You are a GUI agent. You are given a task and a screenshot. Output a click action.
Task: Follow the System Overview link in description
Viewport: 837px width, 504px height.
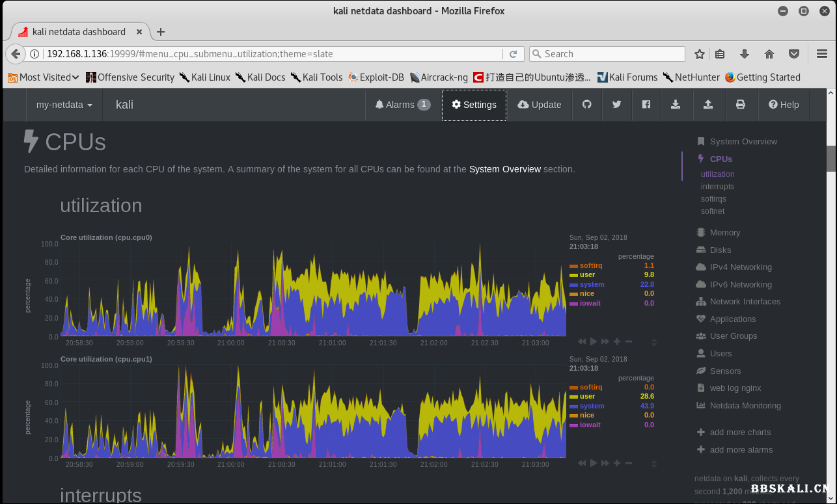point(504,169)
